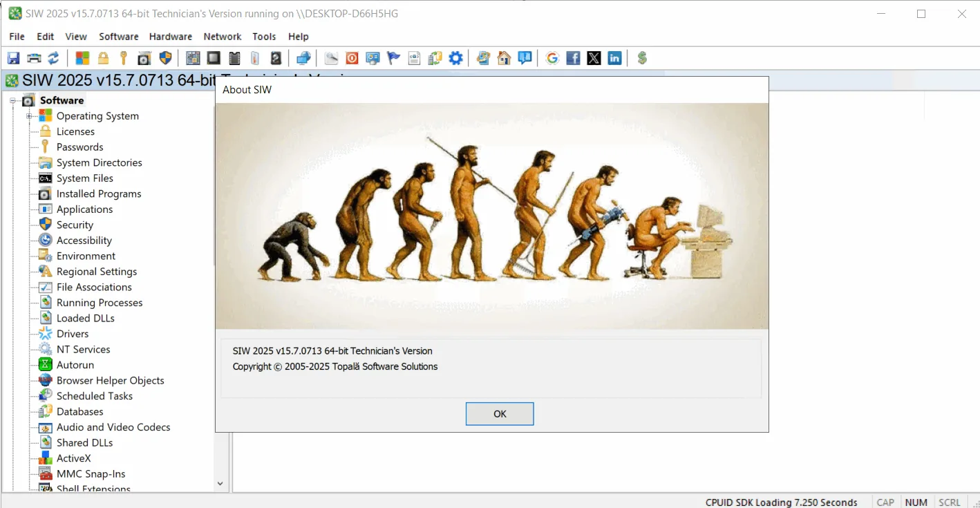Select System Directories in the tree
The width and height of the screenshot is (980, 508).
point(100,162)
